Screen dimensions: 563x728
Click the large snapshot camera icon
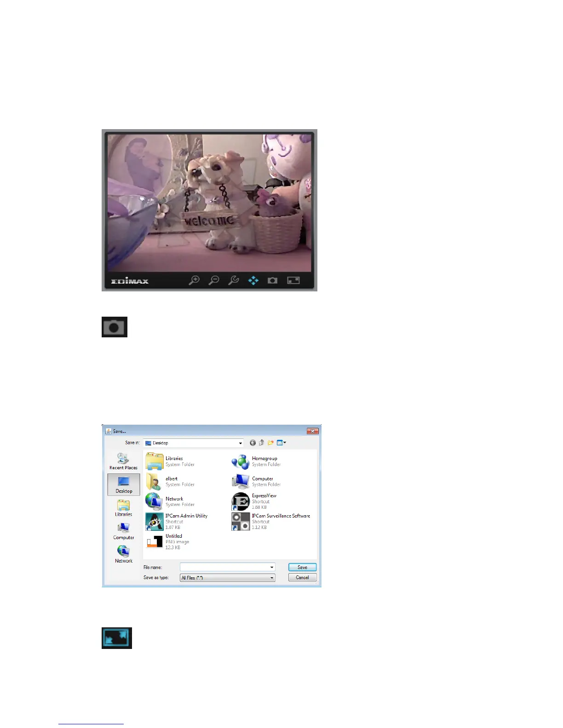115,327
